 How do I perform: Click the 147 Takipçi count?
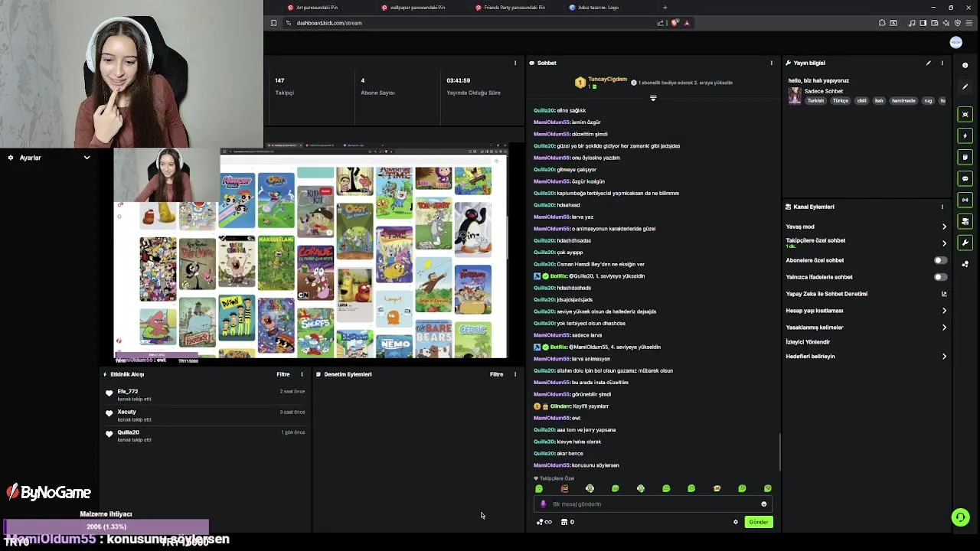click(279, 80)
